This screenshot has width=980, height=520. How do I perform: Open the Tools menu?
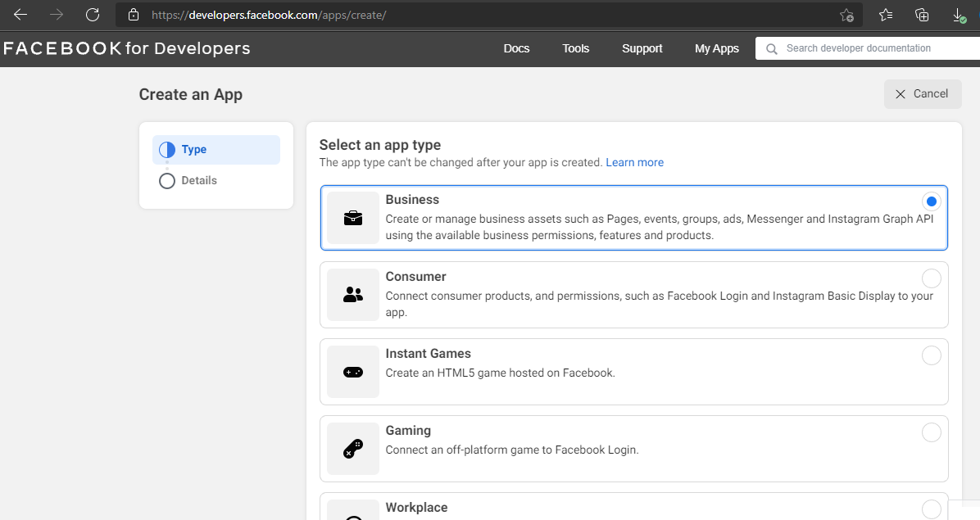(575, 48)
